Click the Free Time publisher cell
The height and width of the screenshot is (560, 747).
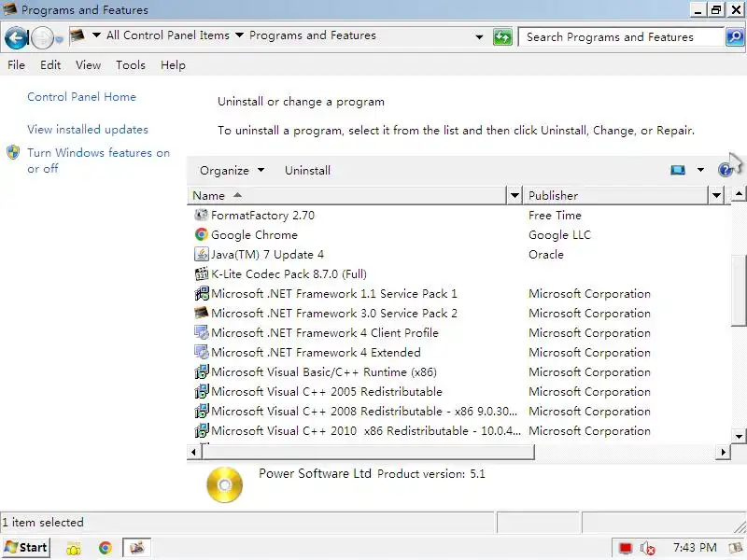pyautogui.click(x=555, y=216)
